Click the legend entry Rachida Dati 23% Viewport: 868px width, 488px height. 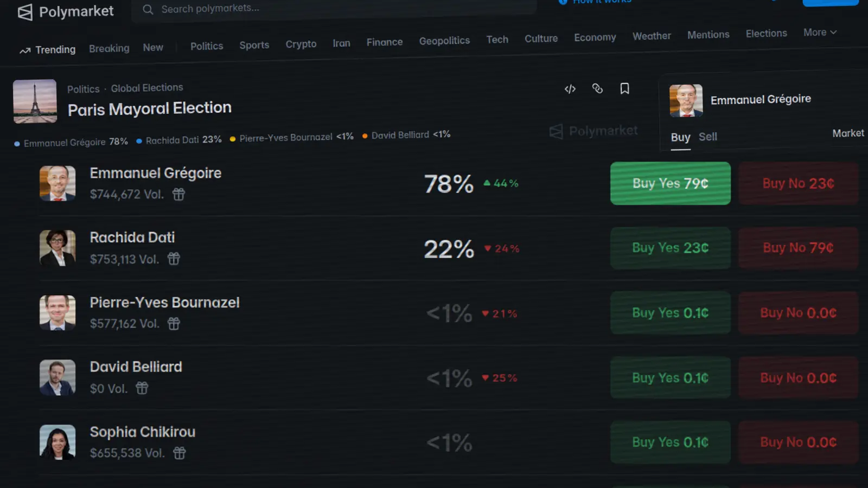(x=179, y=140)
